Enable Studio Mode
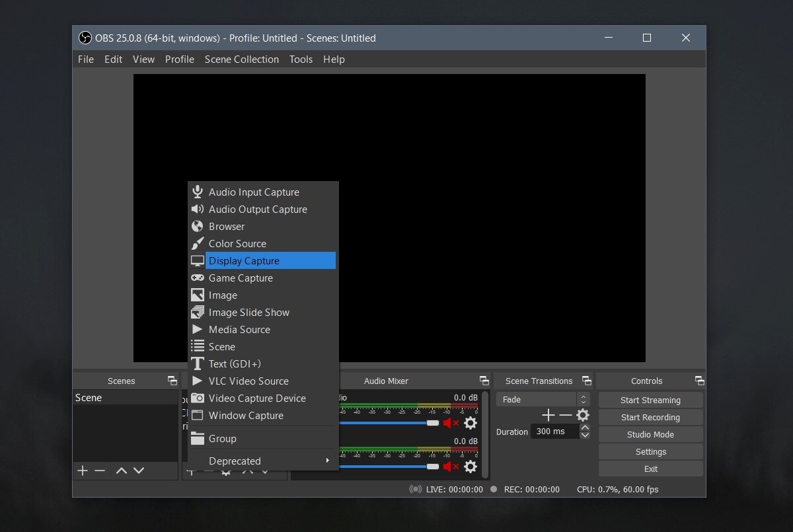 [650, 434]
